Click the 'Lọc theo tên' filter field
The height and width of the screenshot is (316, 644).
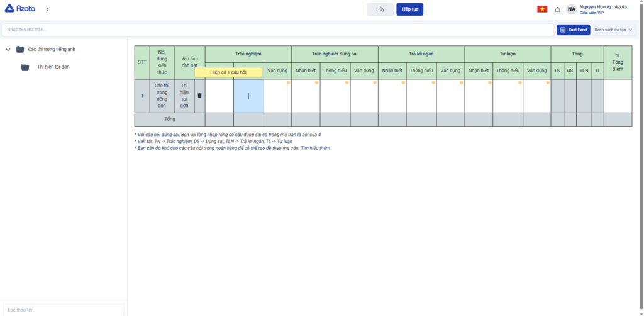(x=63, y=310)
